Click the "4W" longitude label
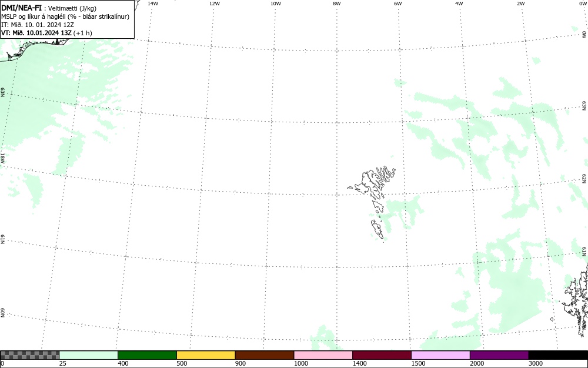This screenshot has width=588, height=368. click(x=459, y=4)
